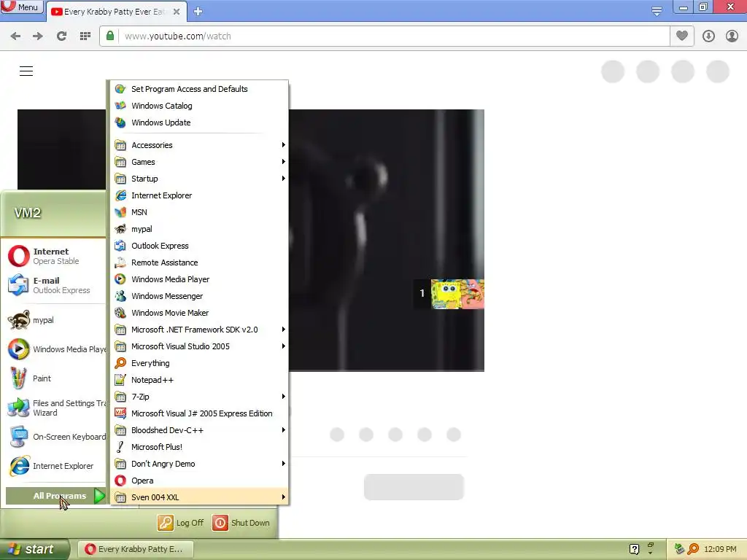Launch Paint from Start menu
This screenshot has width=747, height=560.
[55, 378]
